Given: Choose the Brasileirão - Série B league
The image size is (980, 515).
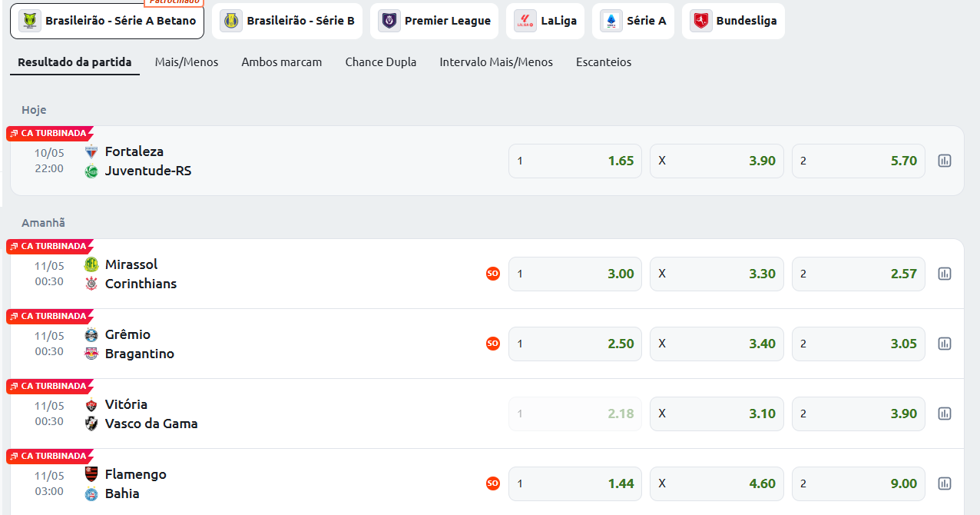Looking at the screenshot, I should (x=287, y=21).
